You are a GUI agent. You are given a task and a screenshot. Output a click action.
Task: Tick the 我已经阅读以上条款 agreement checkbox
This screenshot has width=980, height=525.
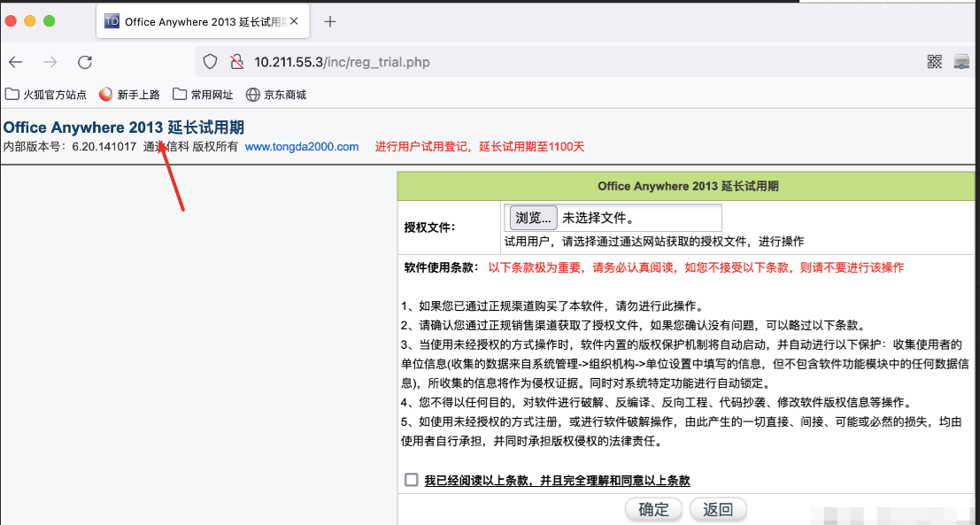[x=411, y=480]
